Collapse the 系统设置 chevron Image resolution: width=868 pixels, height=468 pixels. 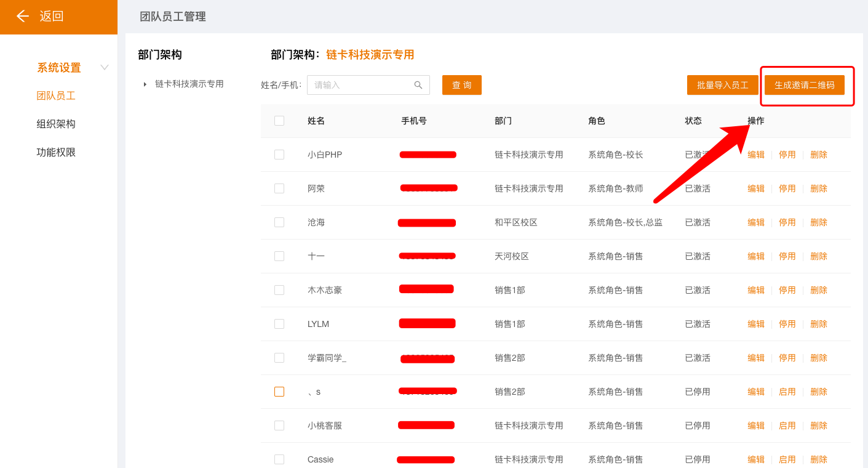tap(105, 68)
